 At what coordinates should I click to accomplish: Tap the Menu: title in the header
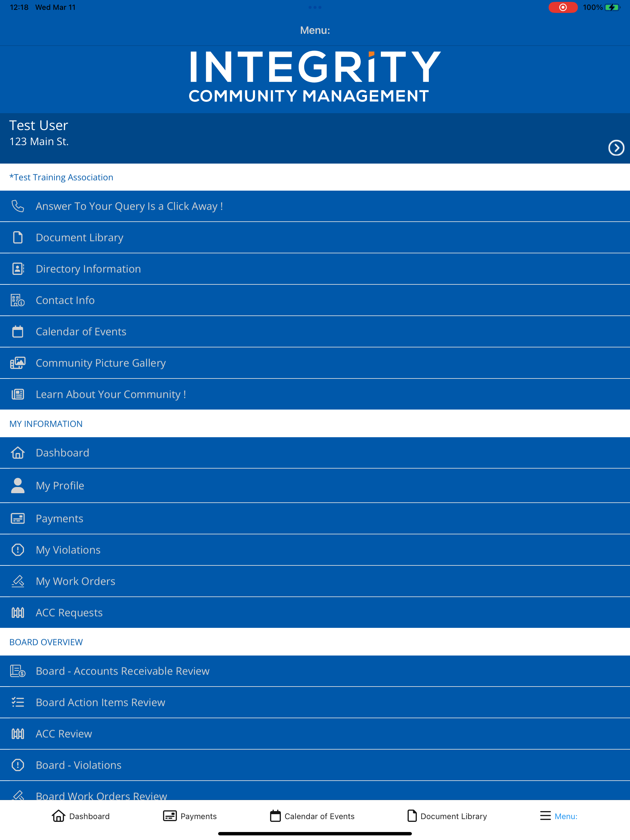tap(315, 30)
